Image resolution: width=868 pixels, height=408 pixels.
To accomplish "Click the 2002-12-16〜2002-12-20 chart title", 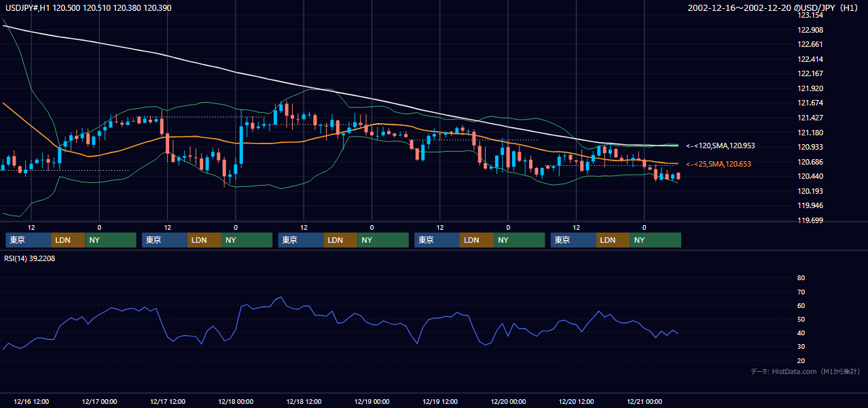I will pos(774,7).
